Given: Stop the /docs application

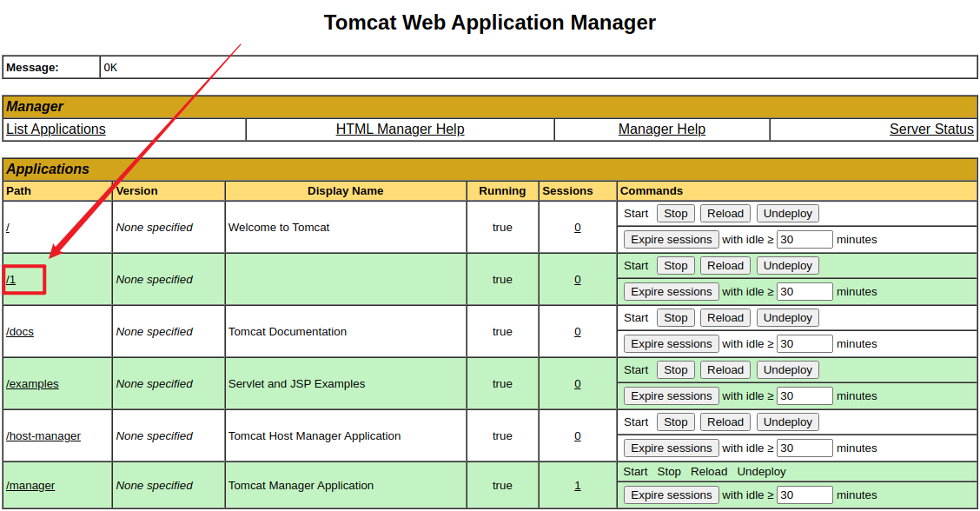Looking at the screenshot, I should (676, 318).
